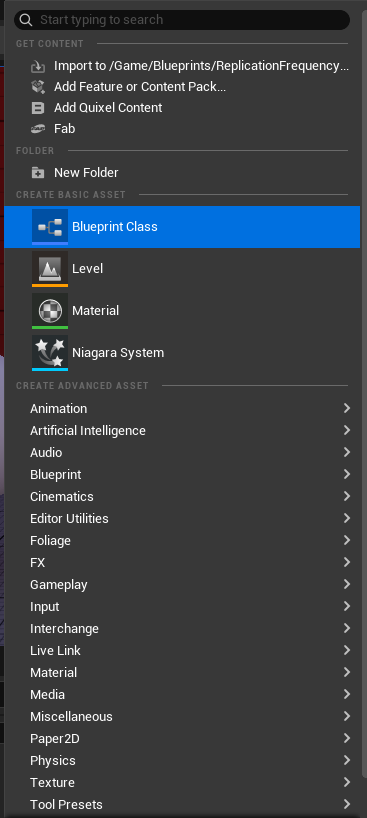The width and height of the screenshot is (367, 818).
Task: Expand the Foliage submenu arrow
Action: 347,540
